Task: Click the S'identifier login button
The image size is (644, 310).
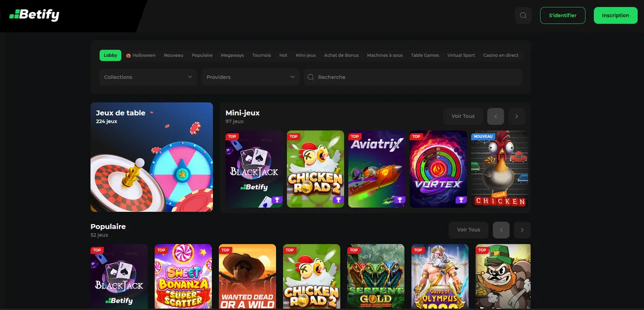Action: (x=562, y=16)
